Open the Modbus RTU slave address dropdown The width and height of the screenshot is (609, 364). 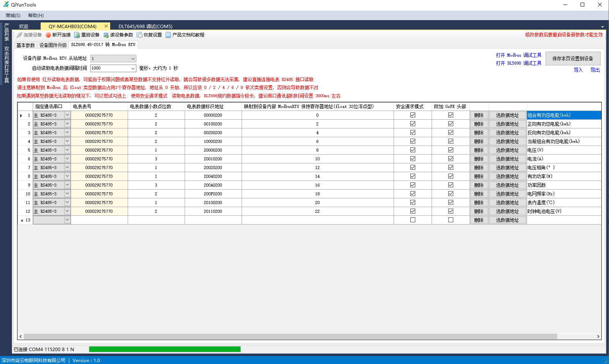pos(133,59)
